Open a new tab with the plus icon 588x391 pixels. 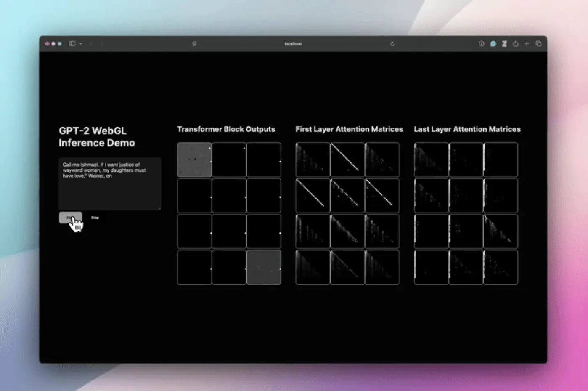coord(527,43)
